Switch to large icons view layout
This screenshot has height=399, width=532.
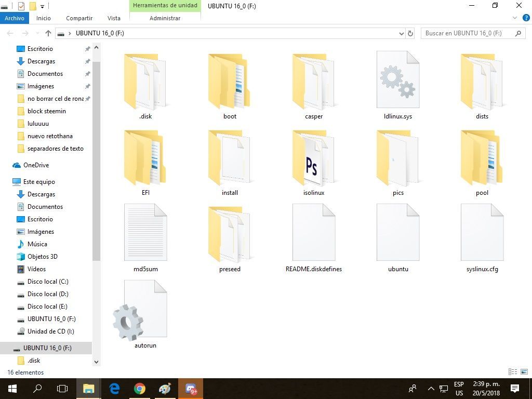pos(524,372)
